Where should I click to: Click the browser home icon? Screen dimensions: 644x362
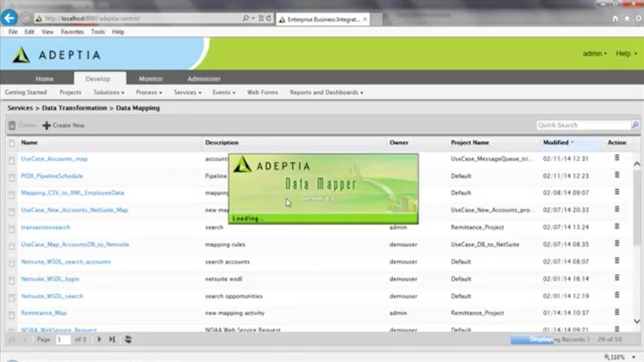[x=615, y=19]
